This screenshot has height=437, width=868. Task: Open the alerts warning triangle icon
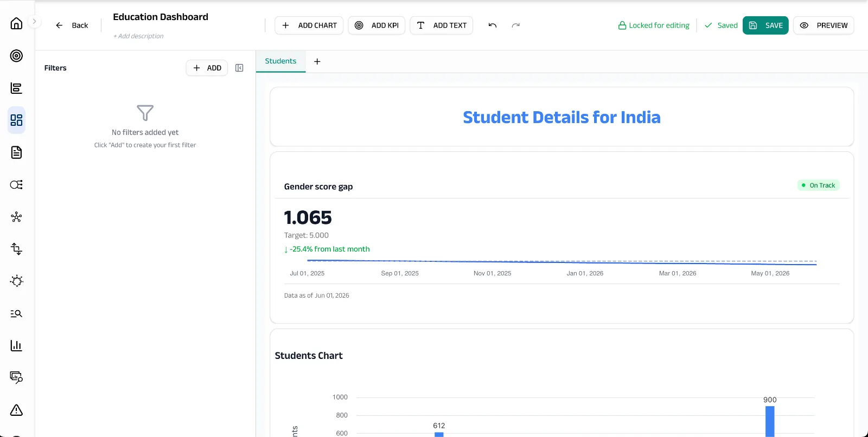point(16,410)
